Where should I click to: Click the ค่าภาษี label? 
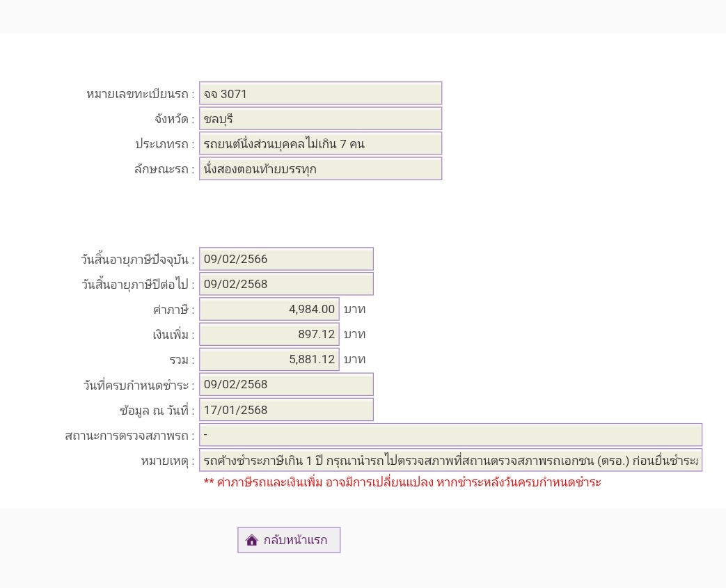173,309
